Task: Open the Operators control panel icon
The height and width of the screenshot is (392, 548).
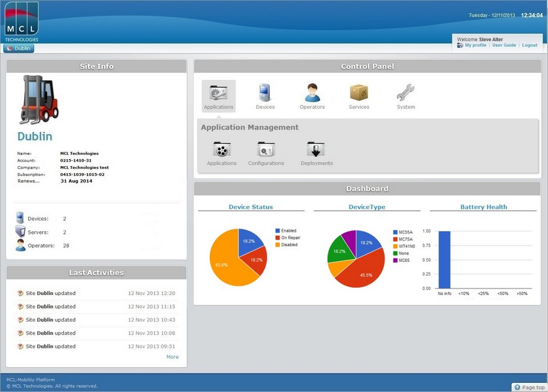Action: coord(312,96)
